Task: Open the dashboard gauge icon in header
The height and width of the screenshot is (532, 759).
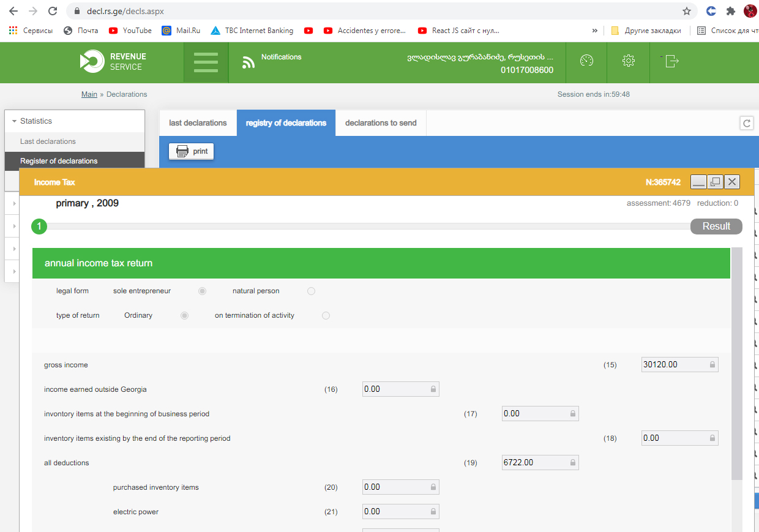Action: coord(586,61)
